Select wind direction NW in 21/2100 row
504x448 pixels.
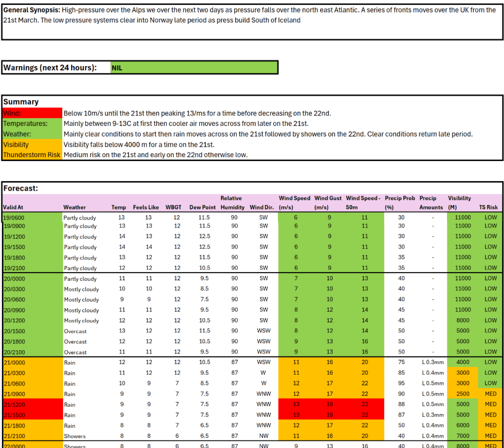(263, 436)
